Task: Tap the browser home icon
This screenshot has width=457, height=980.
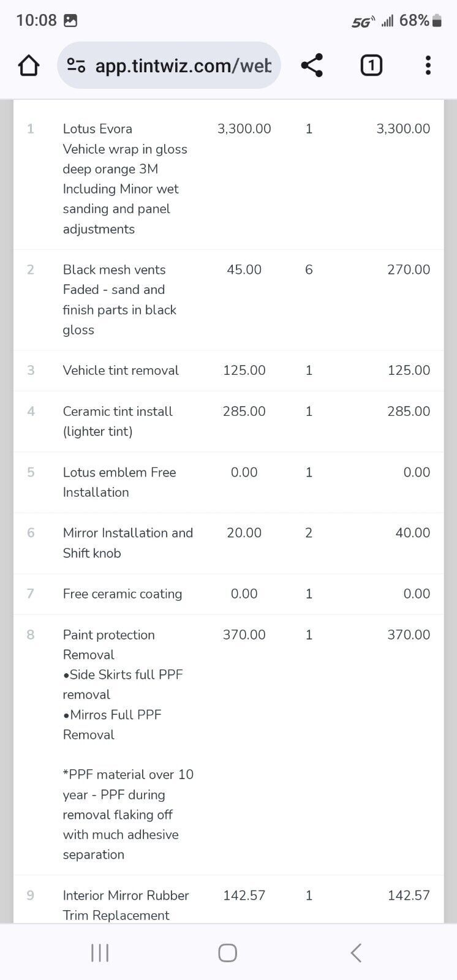Action: tap(29, 66)
